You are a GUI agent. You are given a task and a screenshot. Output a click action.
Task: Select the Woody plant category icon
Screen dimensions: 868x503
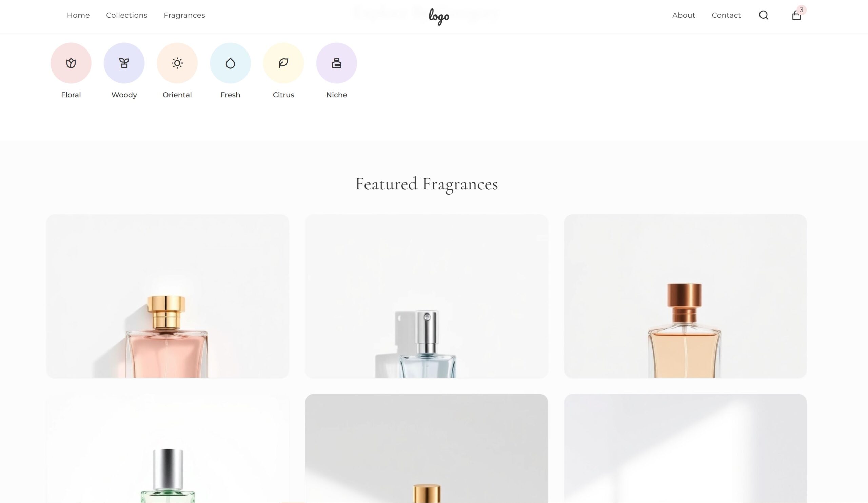click(124, 63)
